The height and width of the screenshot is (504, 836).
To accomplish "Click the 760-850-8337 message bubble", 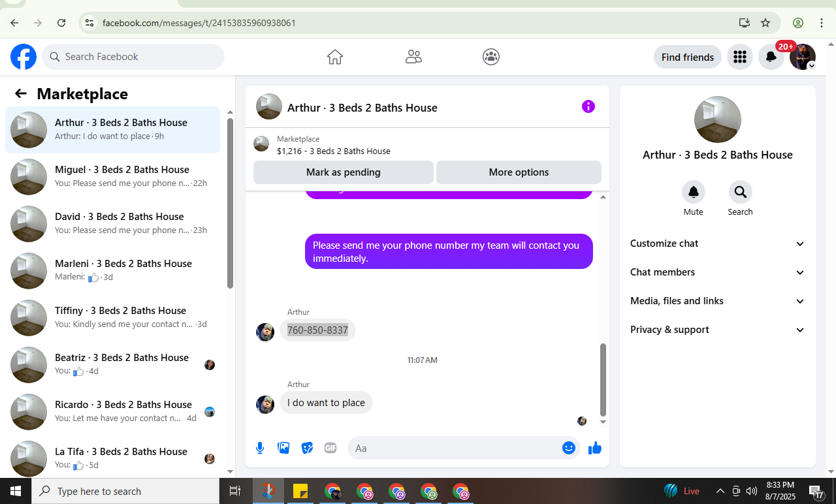I will point(317,330).
